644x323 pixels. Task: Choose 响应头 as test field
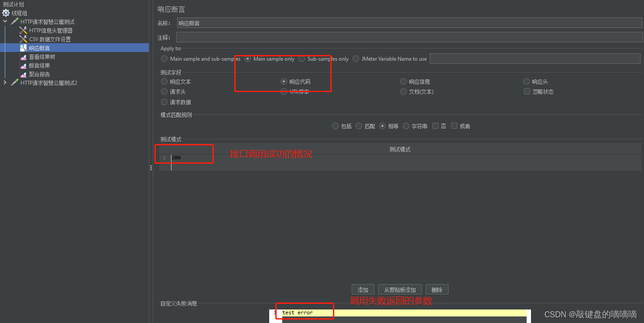click(x=526, y=82)
